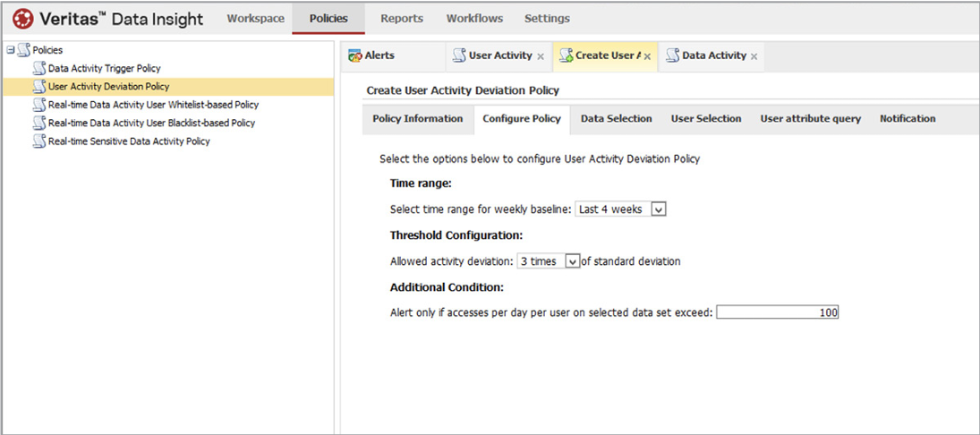Viewport: 980px width, 435px height.
Task: Click the Alerts tab icon
Action: [355, 55]
